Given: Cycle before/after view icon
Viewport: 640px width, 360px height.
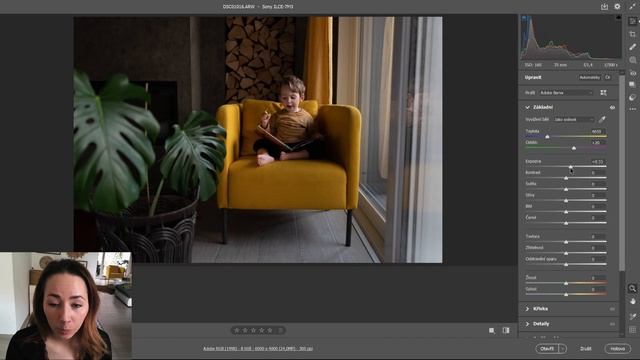Looking at the screenshot, I should click(x=506, y=330).
